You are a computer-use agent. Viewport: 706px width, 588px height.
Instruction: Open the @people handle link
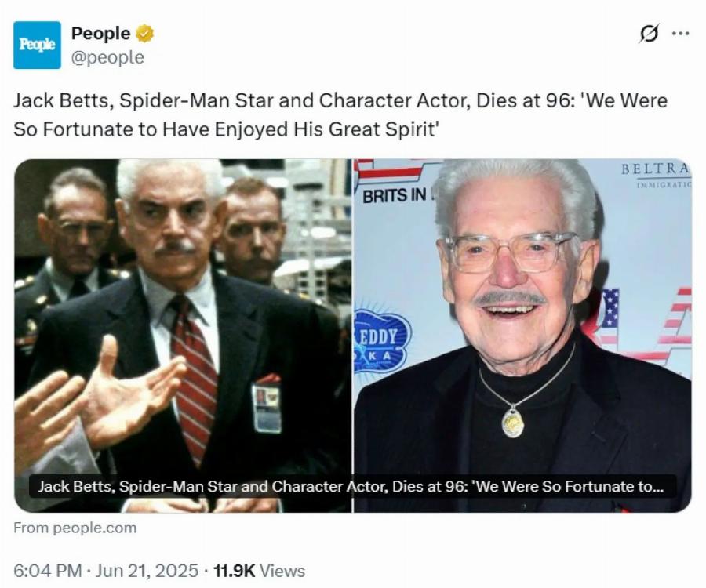[x=107, y=58]
